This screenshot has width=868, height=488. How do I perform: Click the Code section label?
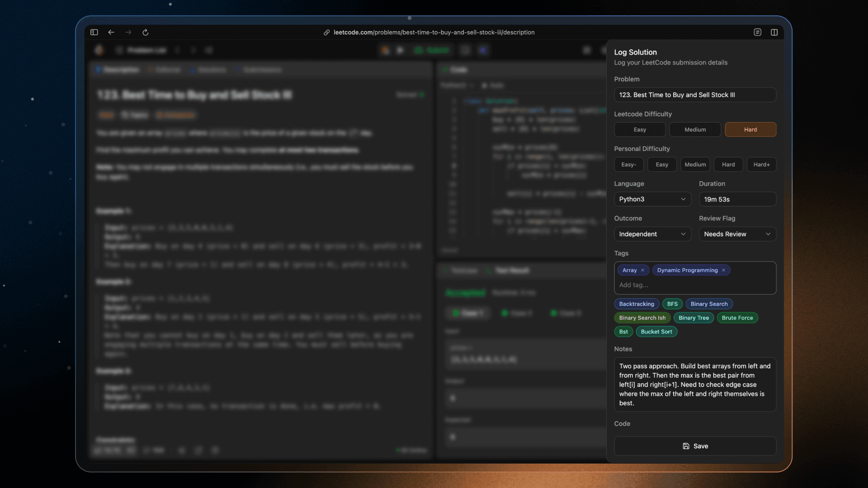point(622,424)
